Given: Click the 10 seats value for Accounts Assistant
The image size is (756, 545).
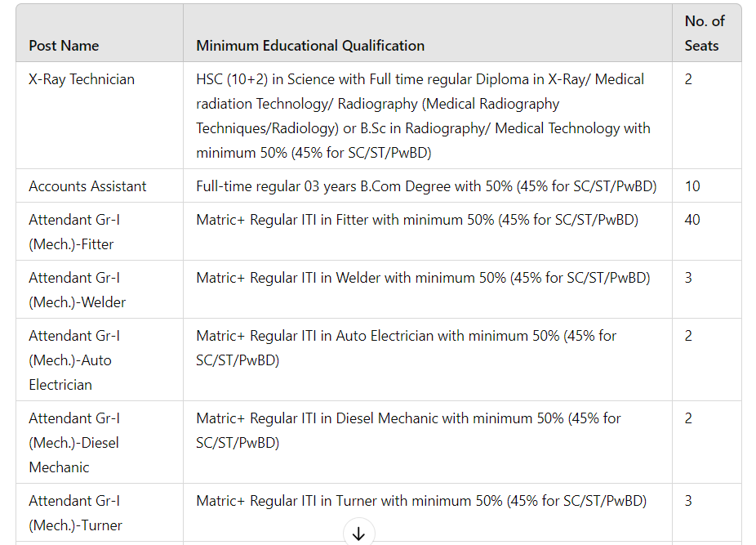Looking at the screenshot, I should [692, 186].
